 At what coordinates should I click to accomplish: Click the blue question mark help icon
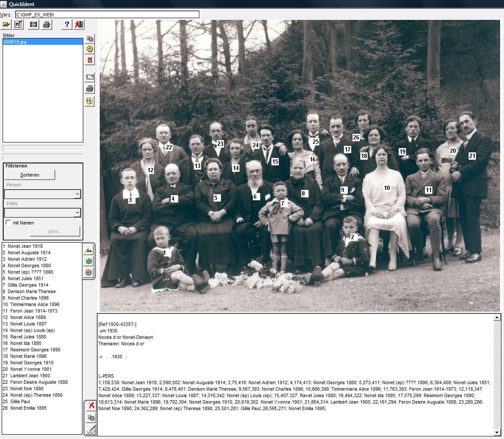coord(66,24)
